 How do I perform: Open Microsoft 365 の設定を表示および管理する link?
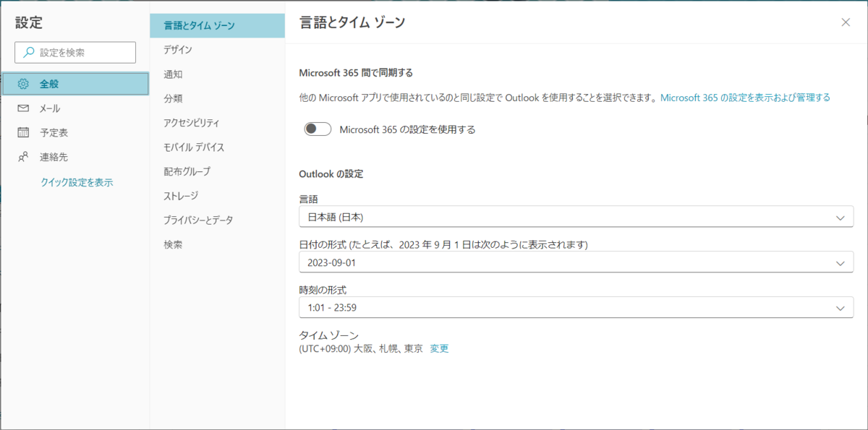point(745,97)
